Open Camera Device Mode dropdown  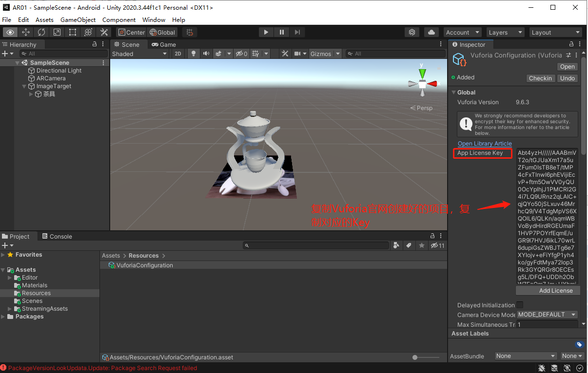pyautogui.click(x=547, y=315)
